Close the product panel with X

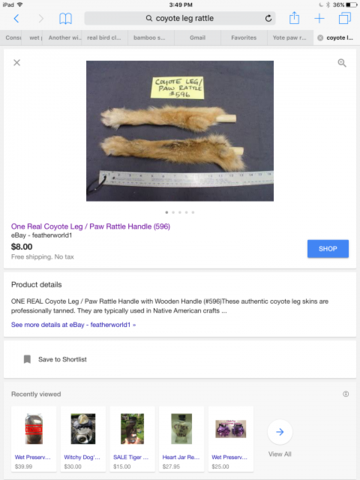coord(17,62)
